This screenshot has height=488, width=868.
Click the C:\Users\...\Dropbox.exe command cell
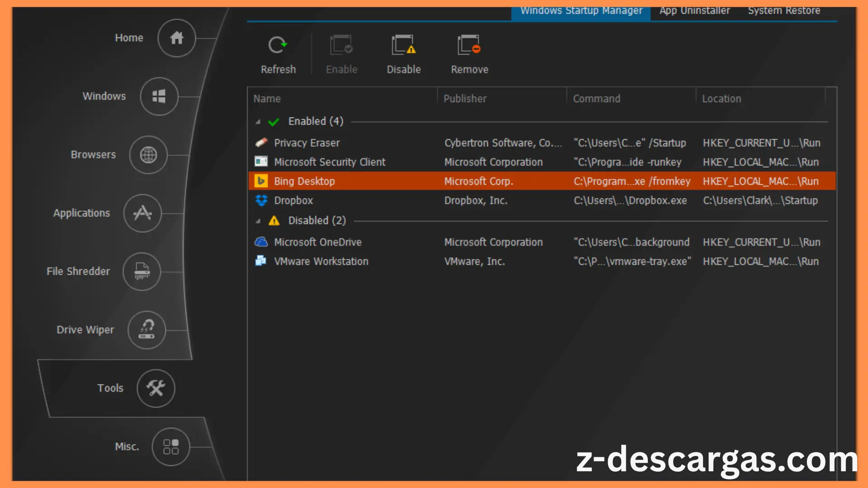click(x=630, y=200)
